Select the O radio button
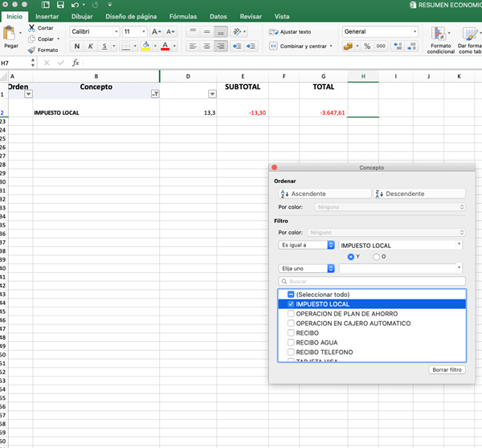Image resolution: width=482 pixels, height=448 pixels. [x=375, y=257]
